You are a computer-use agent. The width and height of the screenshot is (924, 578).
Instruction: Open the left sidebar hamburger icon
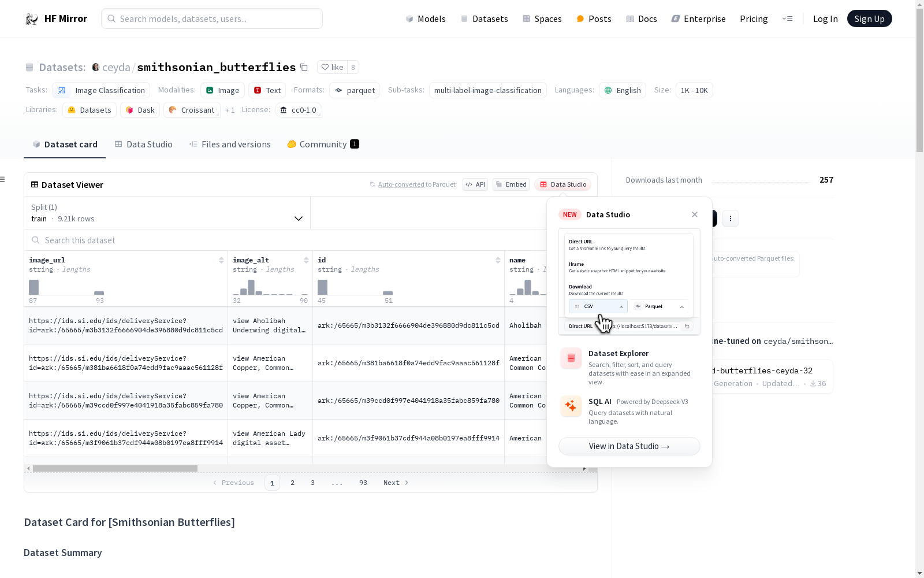3,179
